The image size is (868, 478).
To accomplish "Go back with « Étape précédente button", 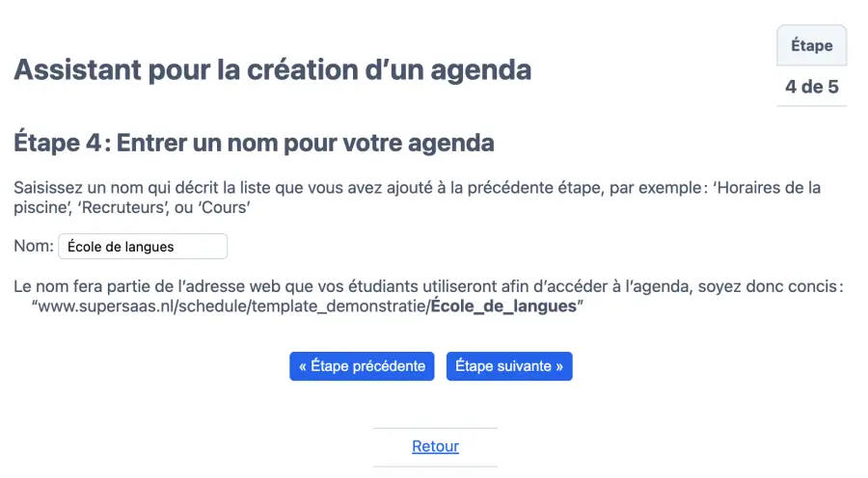I will [362, 366].
